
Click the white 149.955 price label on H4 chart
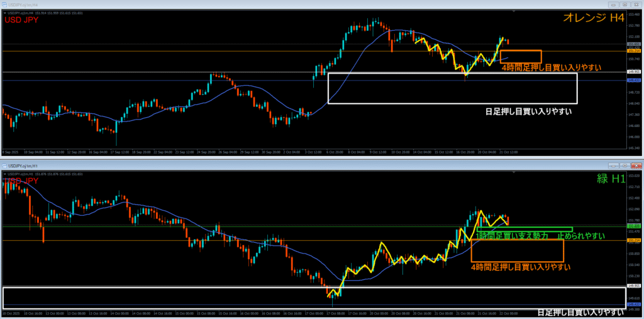633,72
